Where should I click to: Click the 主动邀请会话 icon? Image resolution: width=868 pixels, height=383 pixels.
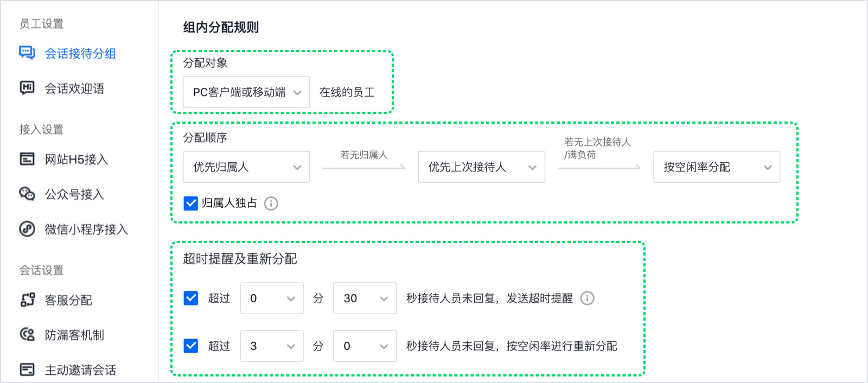(27, 369)
